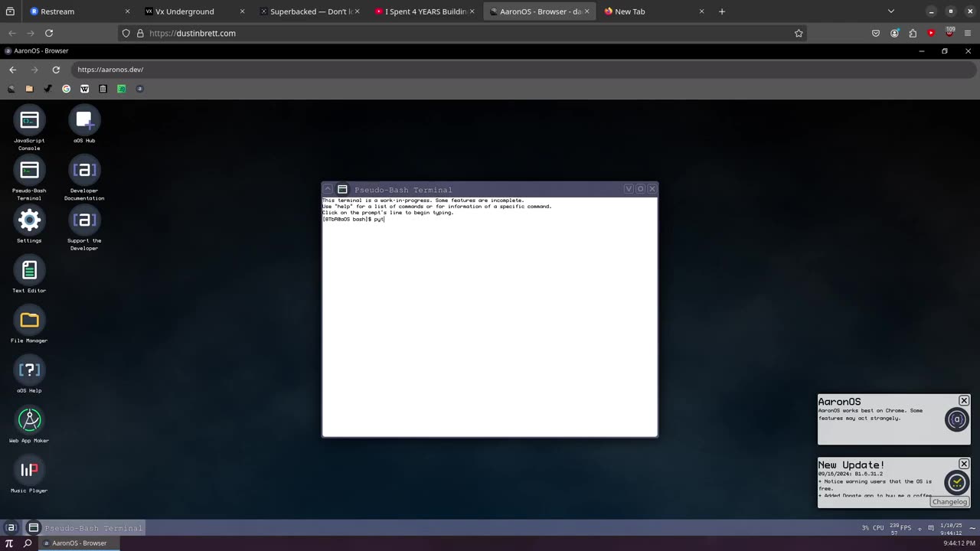This screenshot has width=980, height=551.
Task: Open the Changelog button
Action: (949, 502)
